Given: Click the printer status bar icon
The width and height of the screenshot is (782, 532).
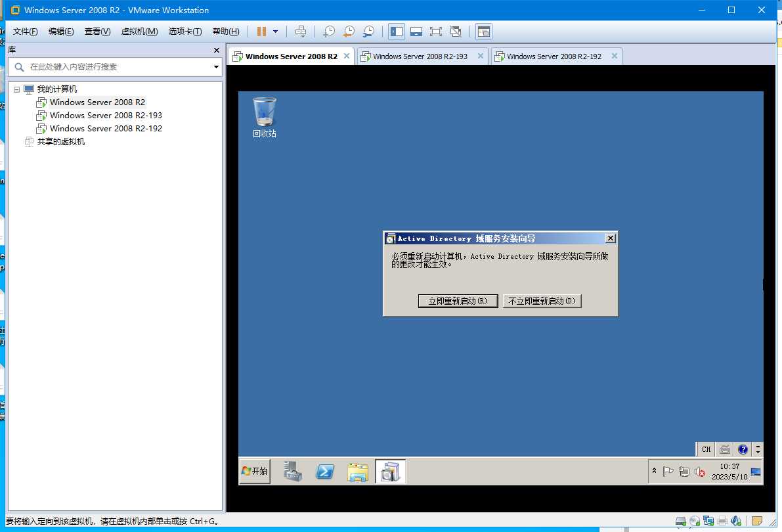Looking at the screenshot, I should click(x=722, y=521).
